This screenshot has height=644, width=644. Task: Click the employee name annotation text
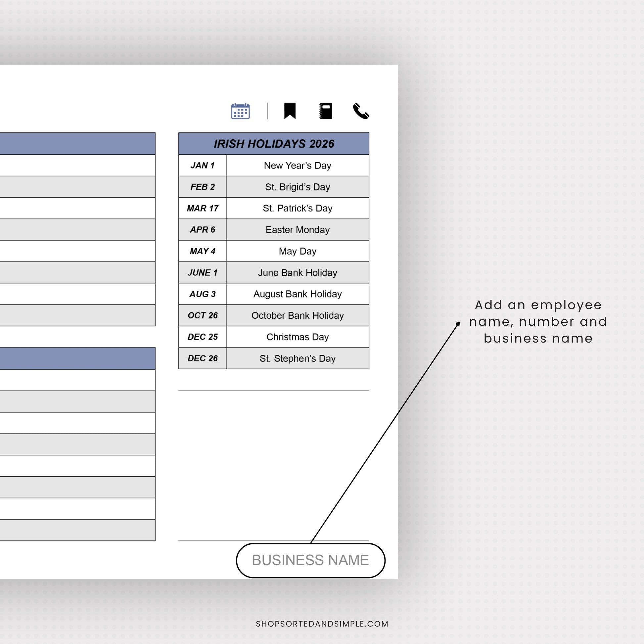coord(538,321)
